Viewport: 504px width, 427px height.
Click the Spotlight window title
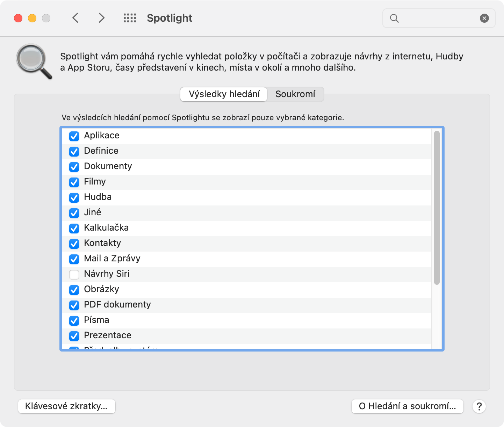click(170, 18)
